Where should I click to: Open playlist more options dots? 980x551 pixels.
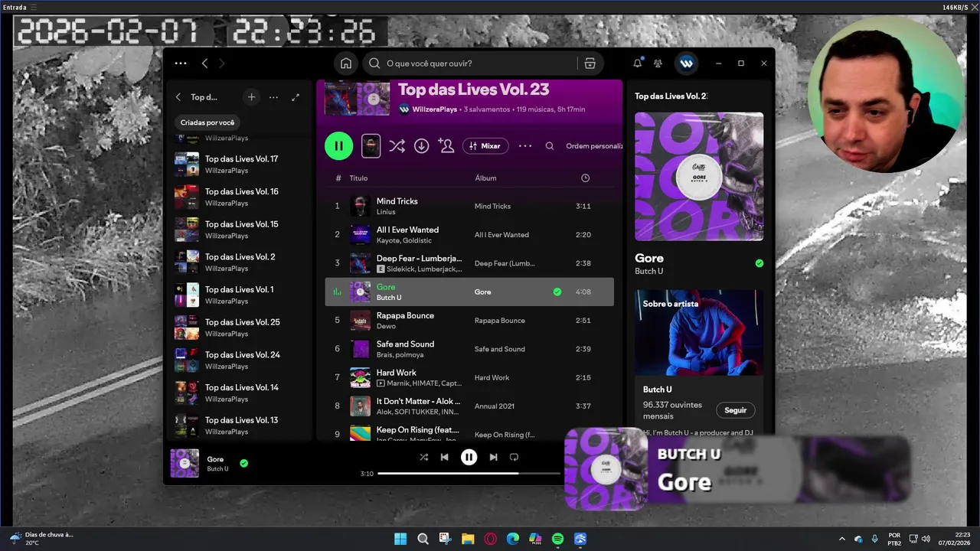click(525, 145)
